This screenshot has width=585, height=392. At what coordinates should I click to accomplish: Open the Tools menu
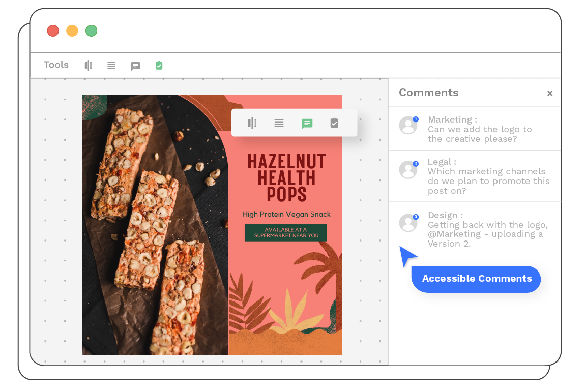[56, 65]
